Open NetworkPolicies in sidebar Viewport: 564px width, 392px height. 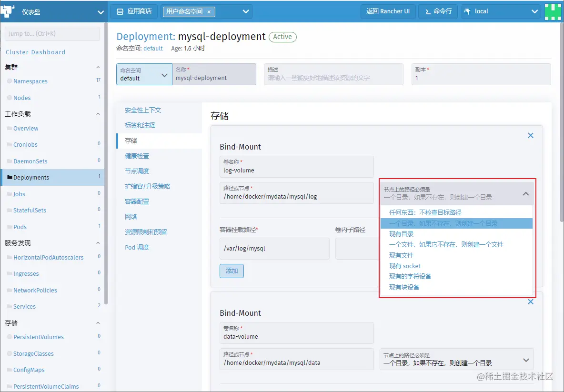click(35, 290)
